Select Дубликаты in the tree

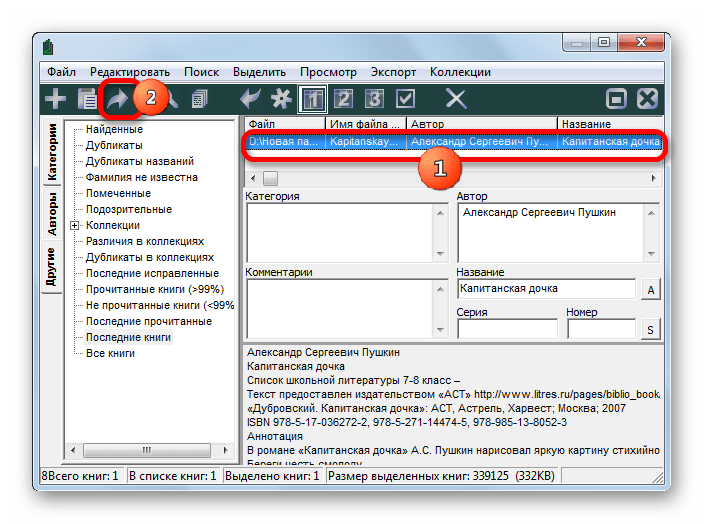[114, 145]
